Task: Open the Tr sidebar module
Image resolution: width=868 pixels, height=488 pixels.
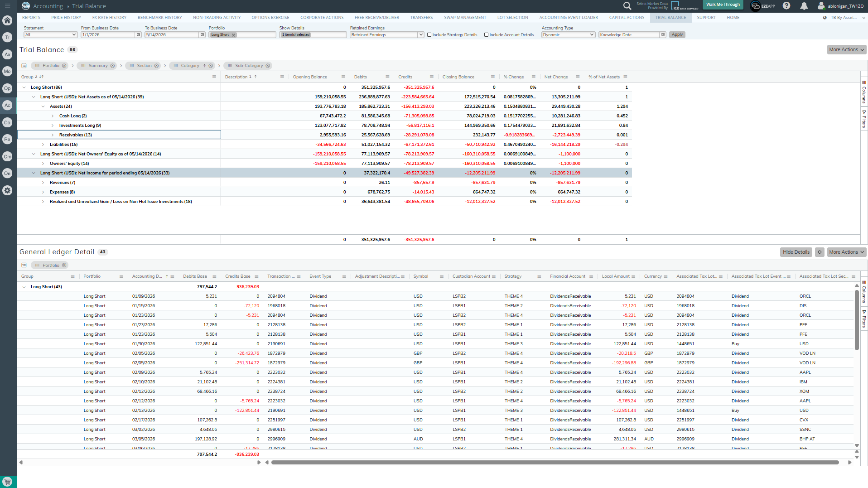Action: coord(7,37)
